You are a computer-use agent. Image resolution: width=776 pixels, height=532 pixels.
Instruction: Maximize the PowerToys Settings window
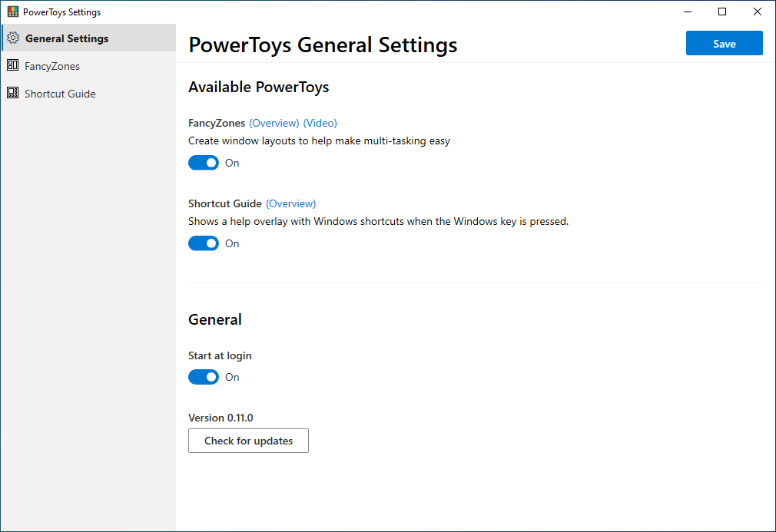click(x=722, y=12)
